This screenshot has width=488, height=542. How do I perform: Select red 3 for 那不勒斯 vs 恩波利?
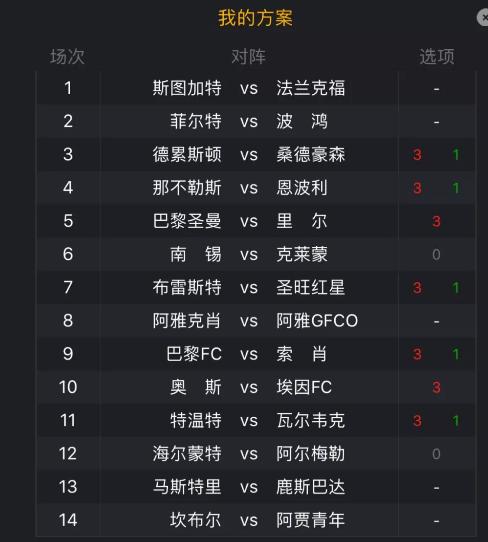(x=417, y=188)
